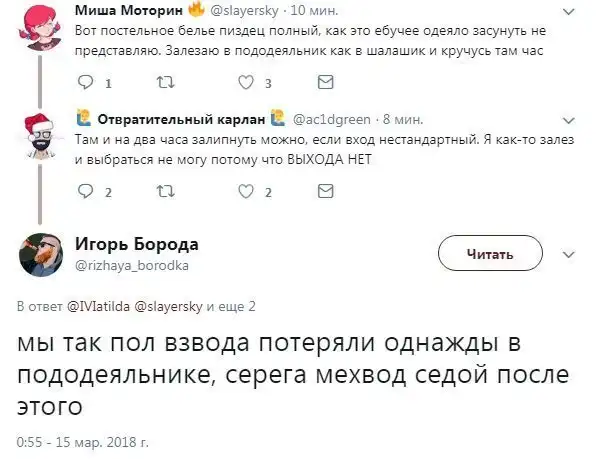Visit the Отвратительный карлан profile name link
This screenshot has width=607, height=459.
point(173,120)
